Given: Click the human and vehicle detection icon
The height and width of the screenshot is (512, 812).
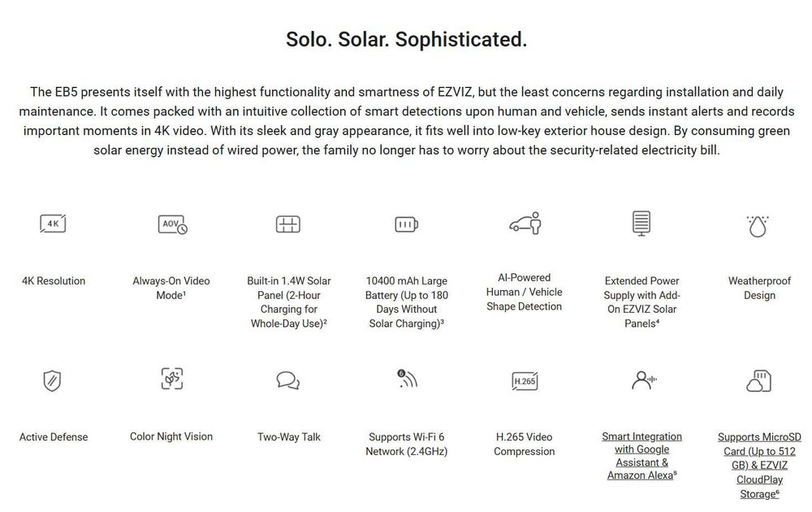Looking at the screenshot, I should pos(525,223).
